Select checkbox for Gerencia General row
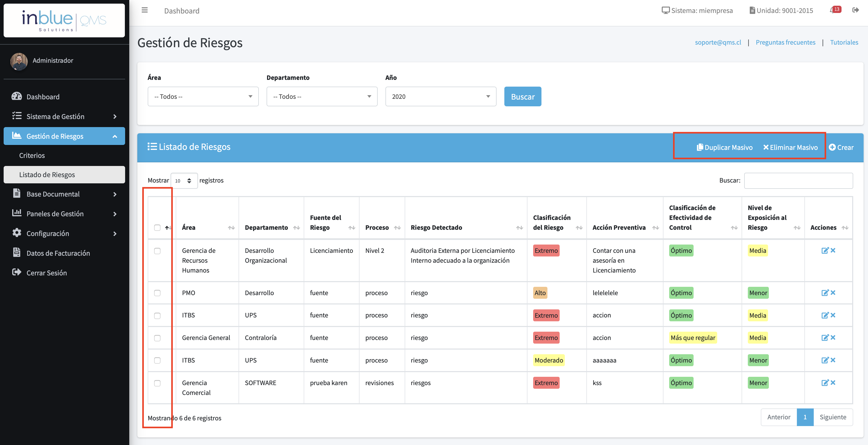This screenshot has width=868, height=445. point(157,338)
